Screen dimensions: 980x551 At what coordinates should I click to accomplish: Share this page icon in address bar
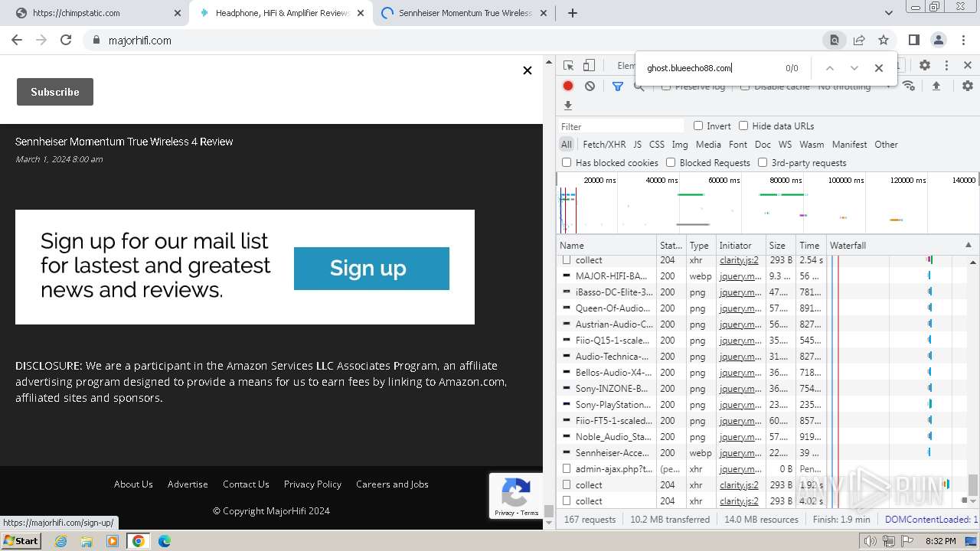pyautogui.click(x=859, y=40)
